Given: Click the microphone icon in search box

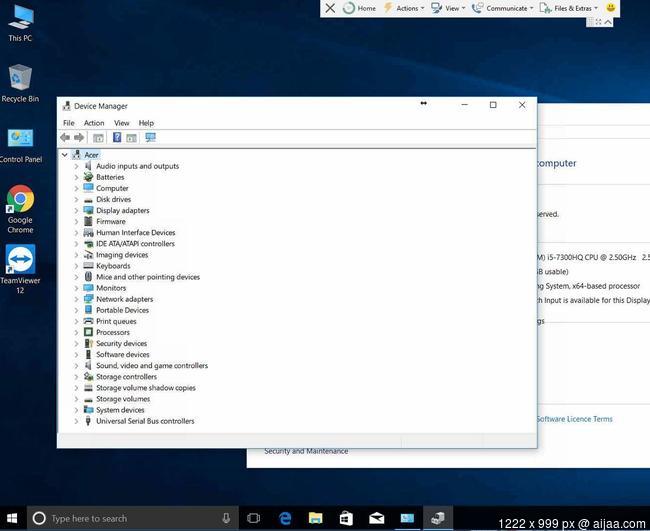Looking at the screenshot, I should (x=226, y=518).
